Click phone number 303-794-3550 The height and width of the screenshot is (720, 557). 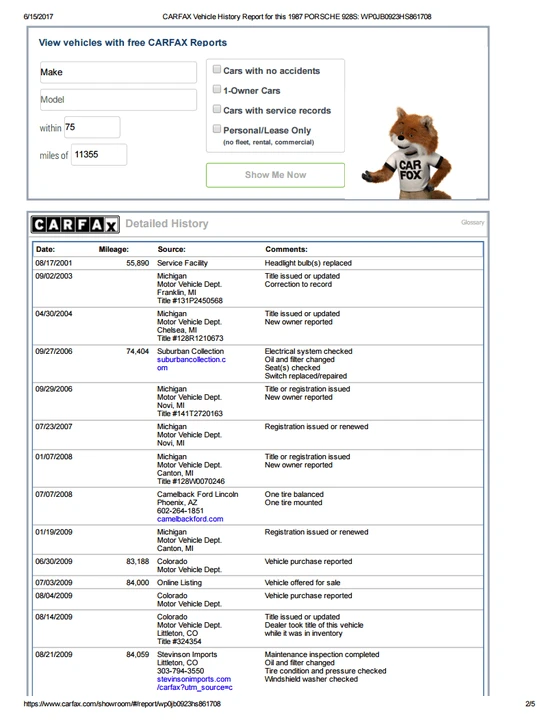tap(180, 671)
